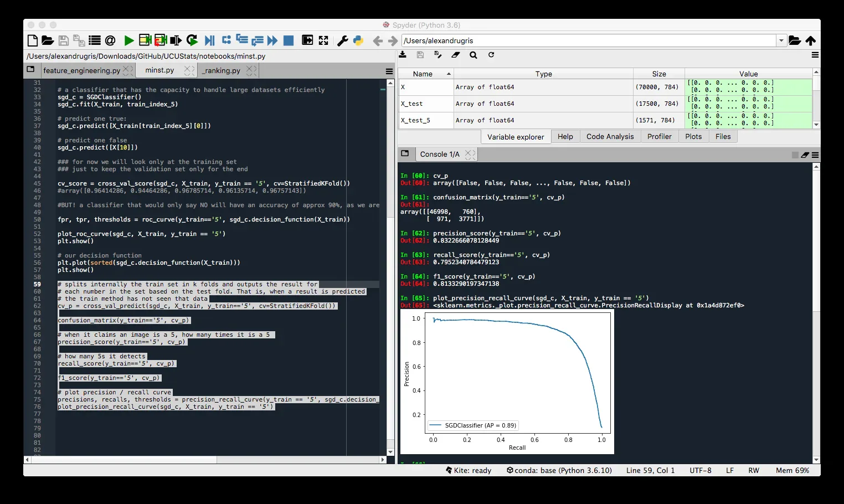This screenshot has width=844, height=504.
Task: Close the minst.py editor tab
Action: pos(189,70)
